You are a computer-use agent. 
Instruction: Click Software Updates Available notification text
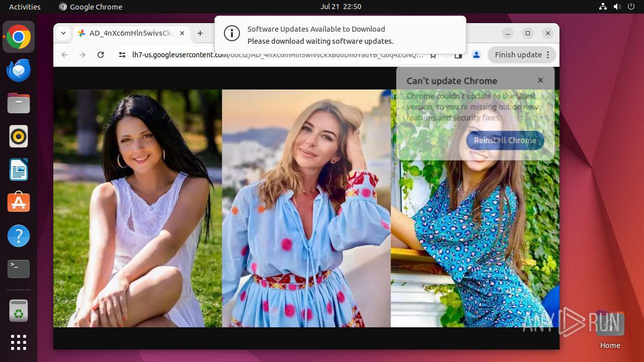(x=316, y=29)
